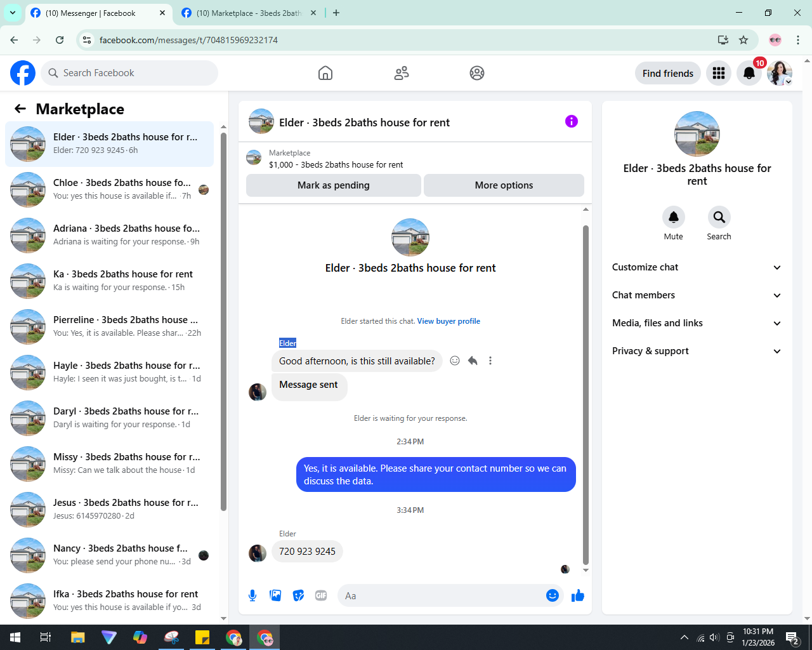Open Chrome three-dot menu
The image size is (812, 650).
pyautogui.click(x=798, y=40)
